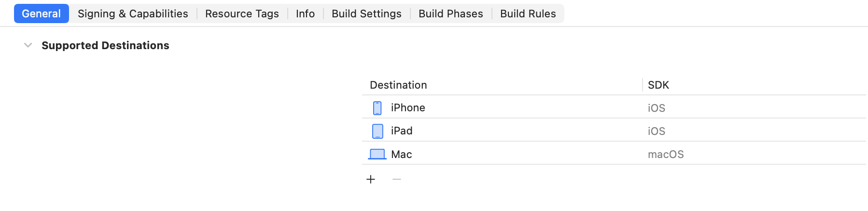The image size is (868, 211).
Task: Click the iOS SDK cell for iPhone
Action: click(x=656, y=108)
